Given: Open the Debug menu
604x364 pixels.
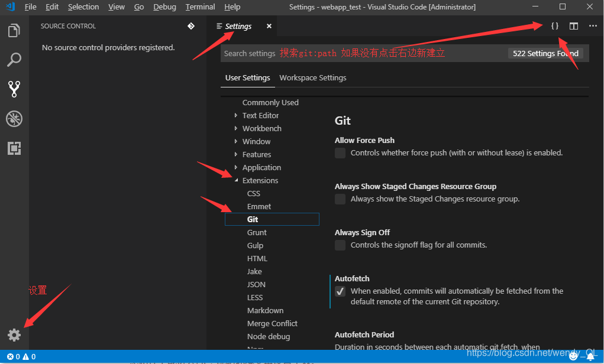Looking at the screenshot, I should click(x=164, y=7).
